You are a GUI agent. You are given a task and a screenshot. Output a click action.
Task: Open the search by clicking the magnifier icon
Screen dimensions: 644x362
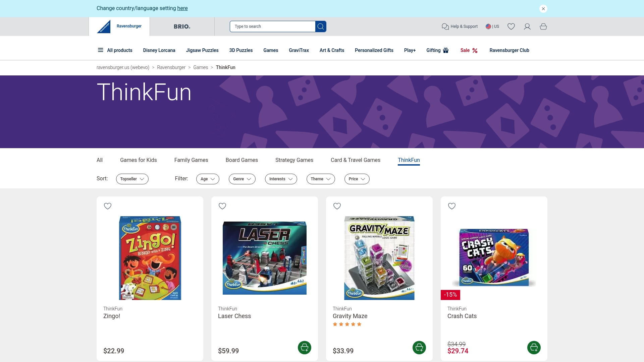pos(321,26)
